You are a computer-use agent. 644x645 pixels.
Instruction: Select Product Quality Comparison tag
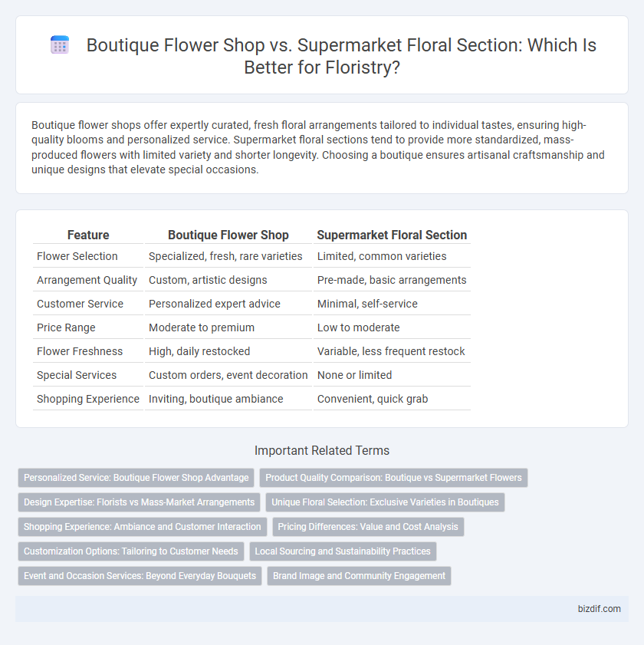[x=393, y=478]
